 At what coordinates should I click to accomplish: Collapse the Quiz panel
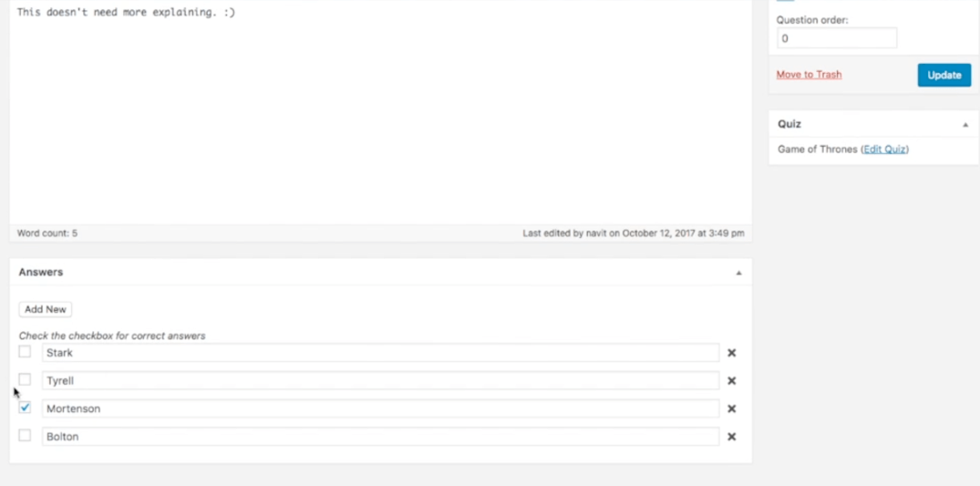point(965,125)
